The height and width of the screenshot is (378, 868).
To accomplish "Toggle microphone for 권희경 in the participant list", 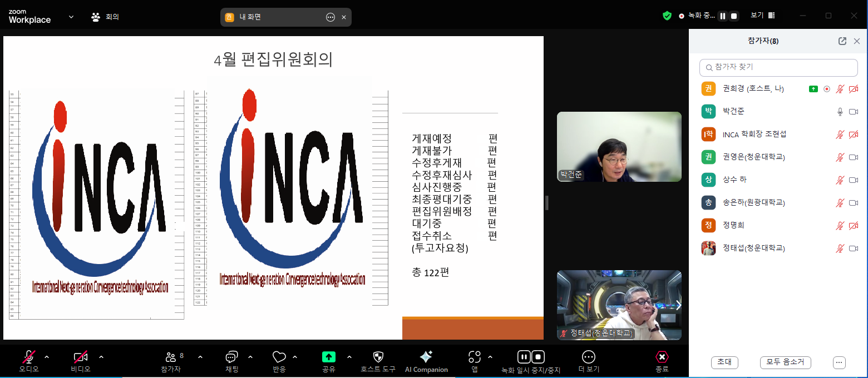I will point(840,89).
